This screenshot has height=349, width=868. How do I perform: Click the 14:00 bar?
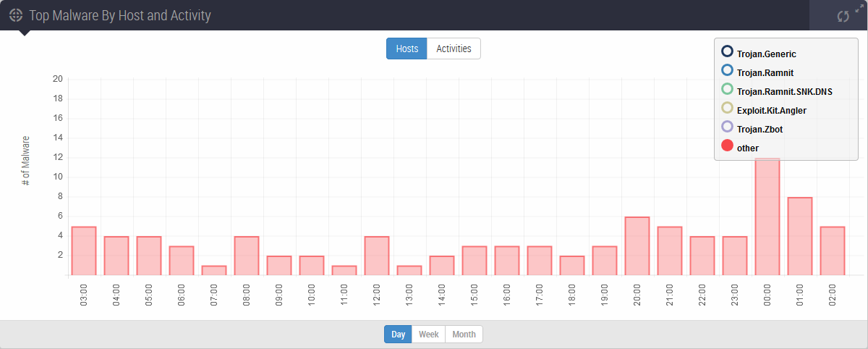click(x=442, y=266)
